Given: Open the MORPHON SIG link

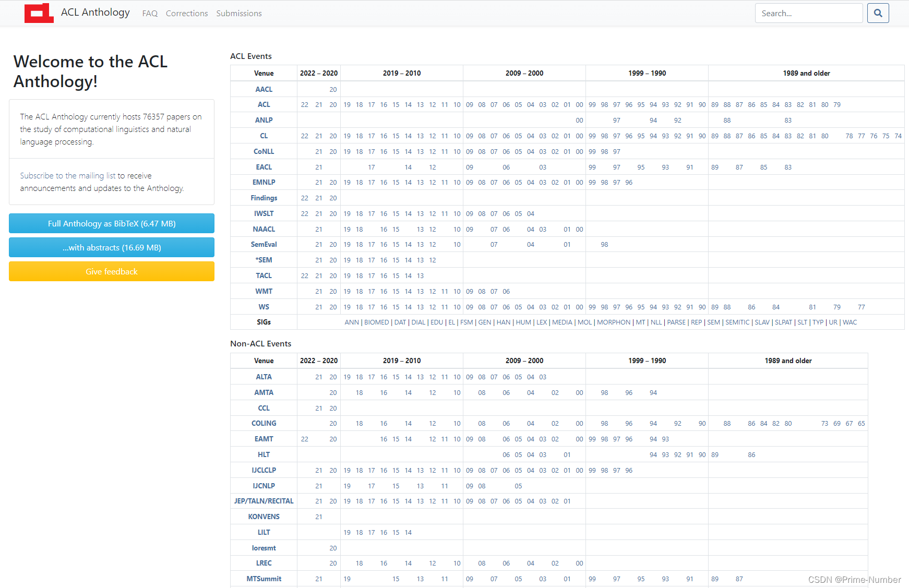Looking at the screenshot, I should pyautogui.click(x=614, y=322).
